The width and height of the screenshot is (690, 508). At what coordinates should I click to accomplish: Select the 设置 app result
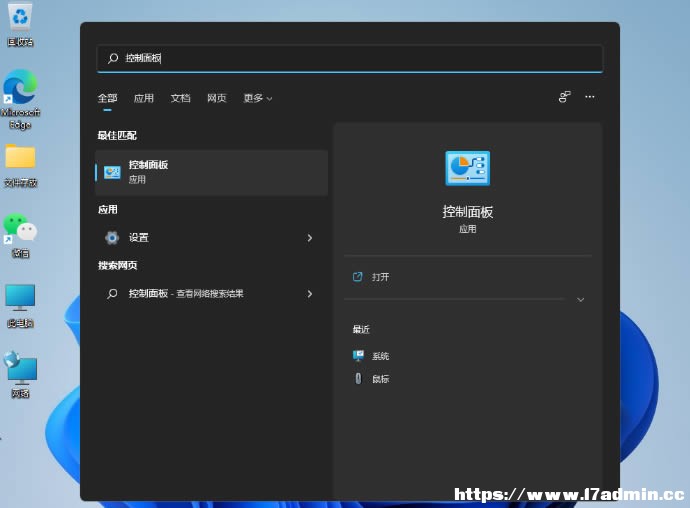pyautogui.click(x=211, y=238)
